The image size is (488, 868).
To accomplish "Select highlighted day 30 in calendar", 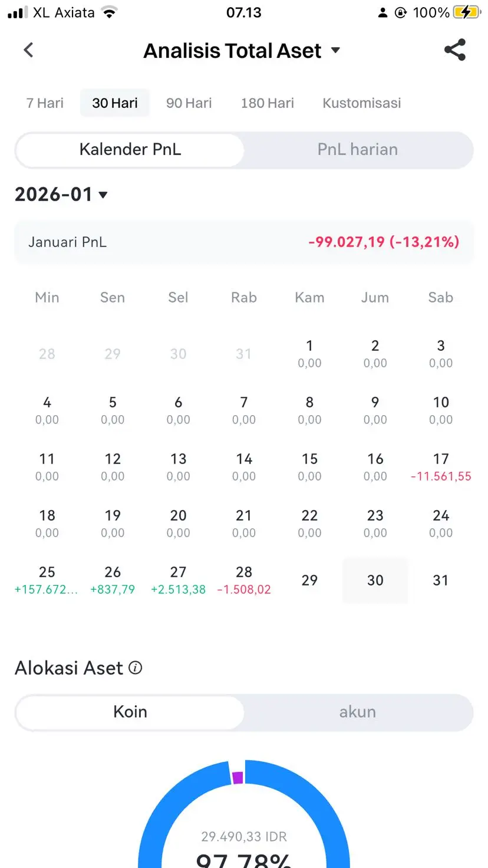I will (375, 580).
